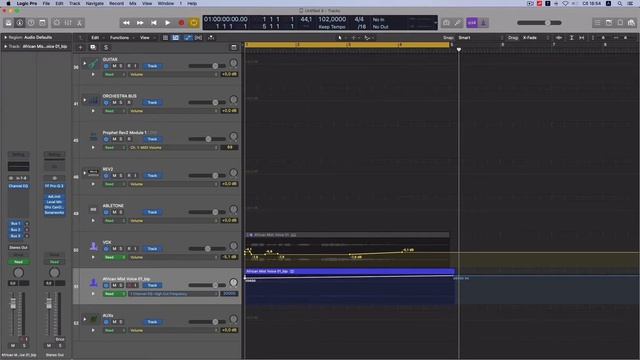Open the Track menu in menu bar
This screenshot has width=640, height=360.
tap(75, 3)
